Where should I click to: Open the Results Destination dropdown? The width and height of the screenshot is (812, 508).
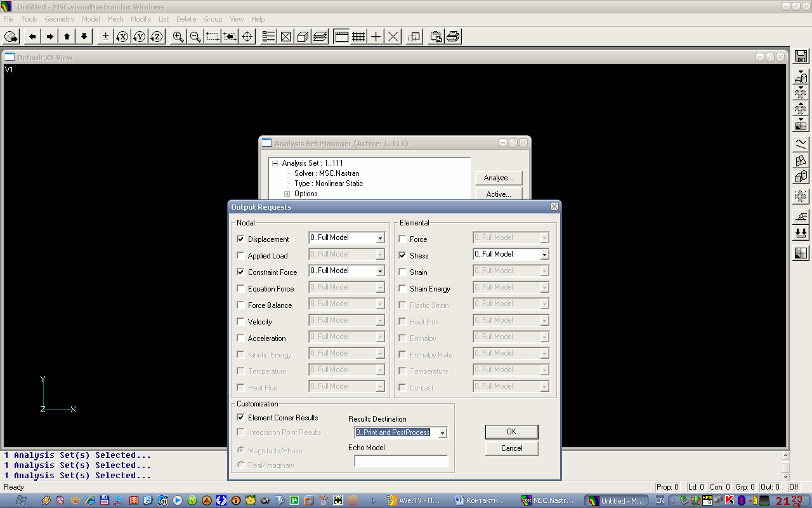click(443, 433)
